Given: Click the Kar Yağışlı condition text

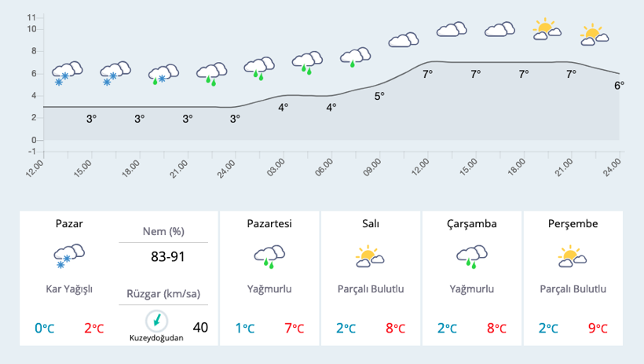Looking at the screenshot, I should point(69,289).
